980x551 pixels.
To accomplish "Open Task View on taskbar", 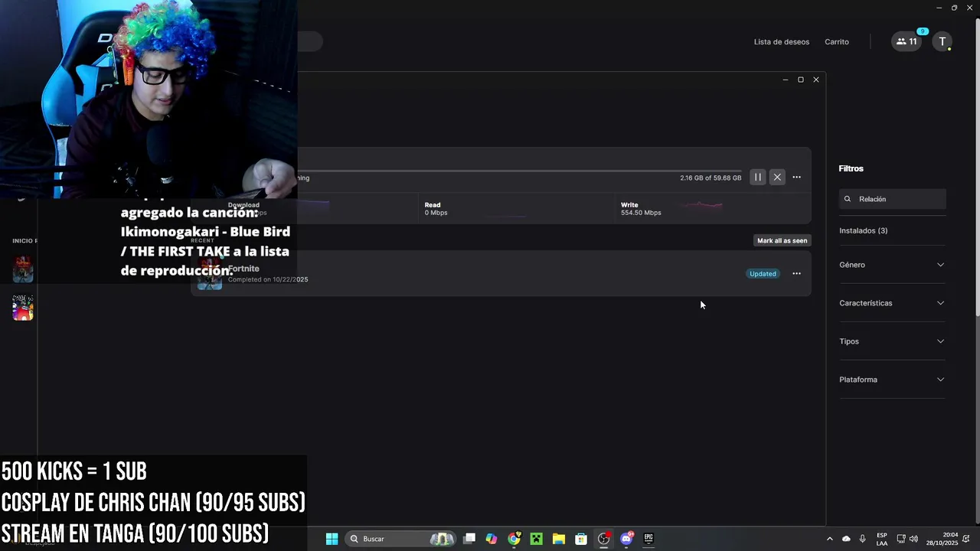I will click(469, 539).
